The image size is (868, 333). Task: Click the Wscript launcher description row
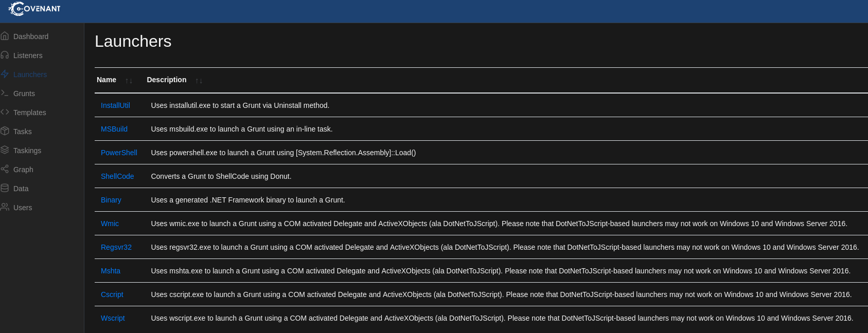click(502, 318)
